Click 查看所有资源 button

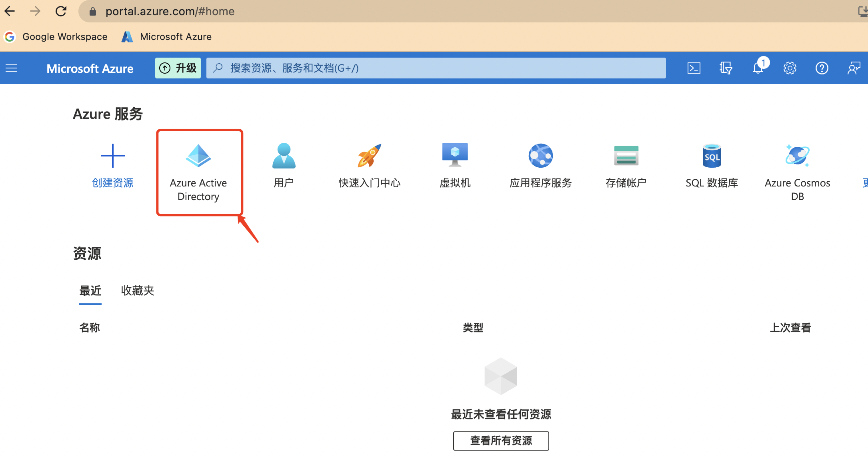tap(501, 441)
